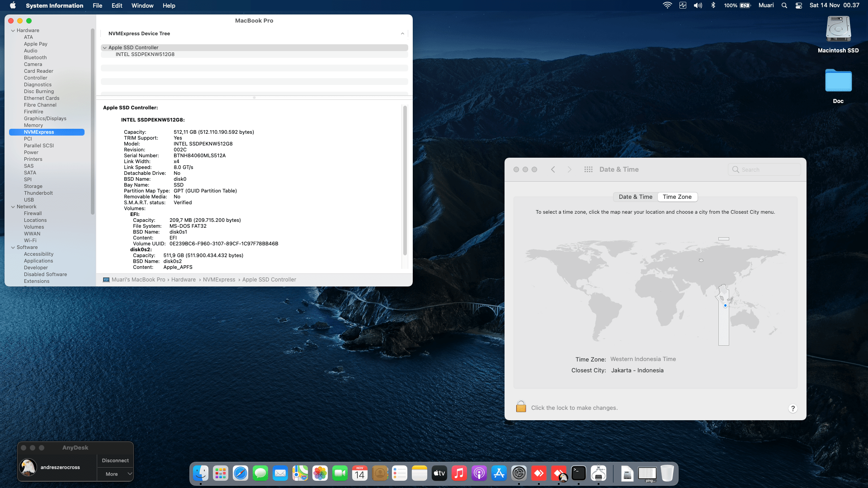Open the show-all grid icon in Date & Time
The height and width of the screenshot is (488, 868).
tap(588, 169)
